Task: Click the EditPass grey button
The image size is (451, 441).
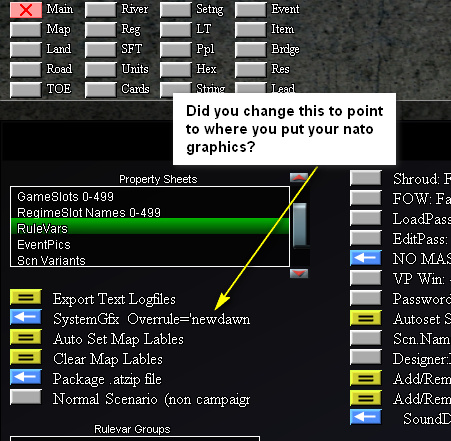Action: coord(366,238)
